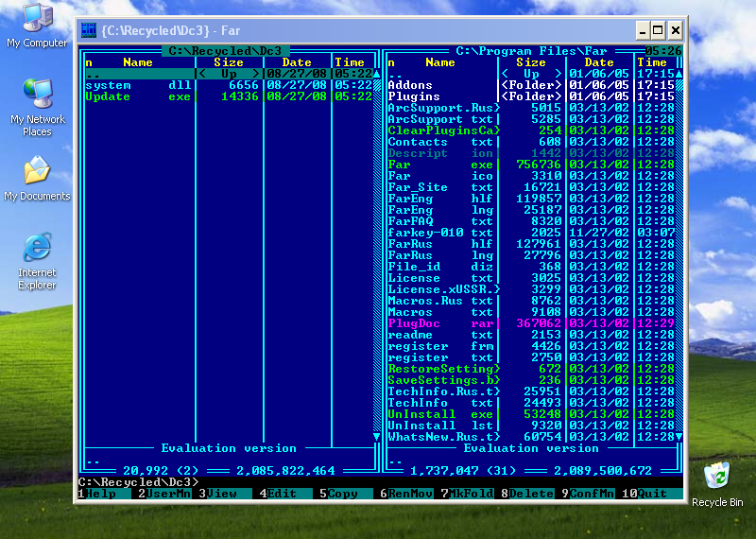Open the ConfMn key bar item
Screen dimensions: 756x539
592,494
